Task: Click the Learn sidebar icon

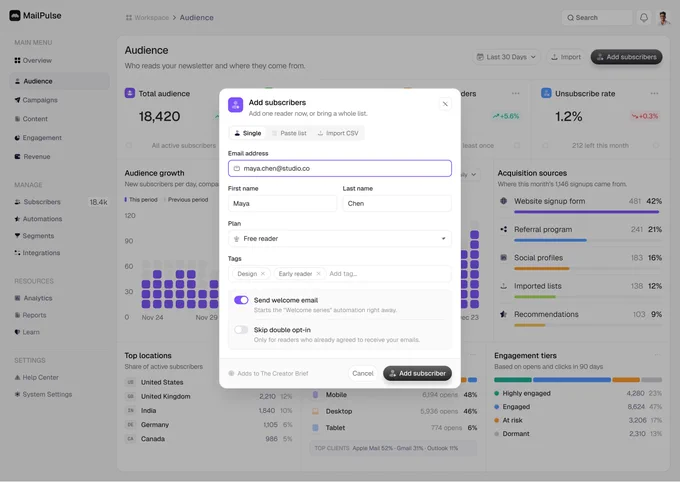Action: tap(17, 332)
